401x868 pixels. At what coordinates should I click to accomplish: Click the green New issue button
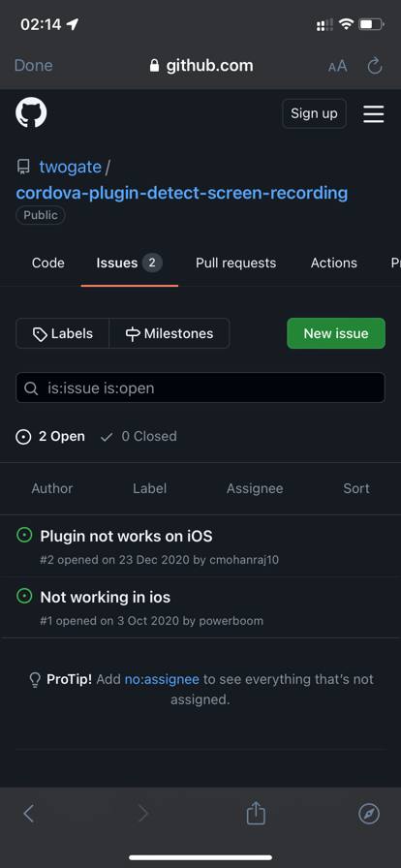pos(336,333)
